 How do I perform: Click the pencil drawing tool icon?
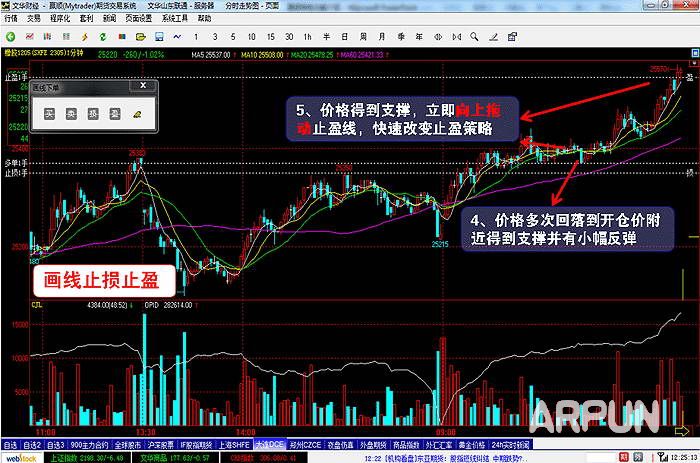click(x=493, y=37)
